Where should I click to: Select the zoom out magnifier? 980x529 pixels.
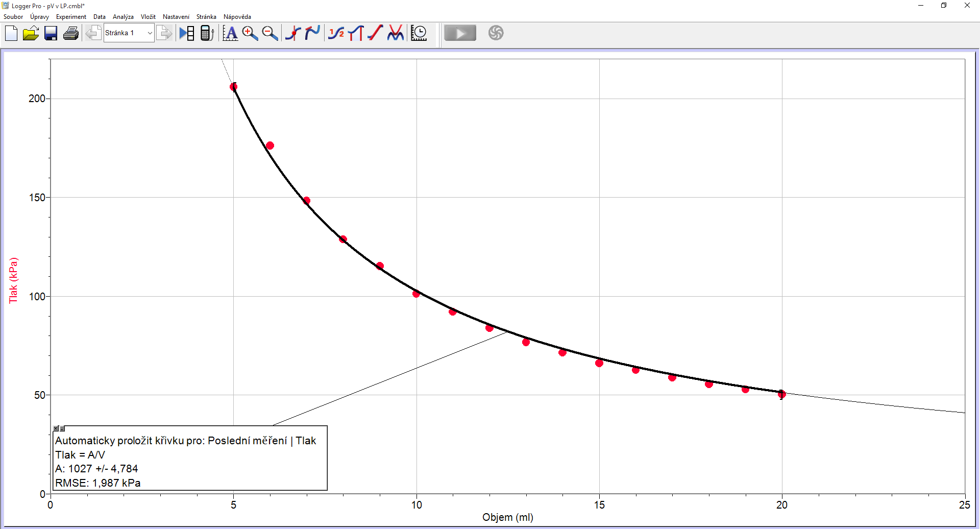(269, 34)
